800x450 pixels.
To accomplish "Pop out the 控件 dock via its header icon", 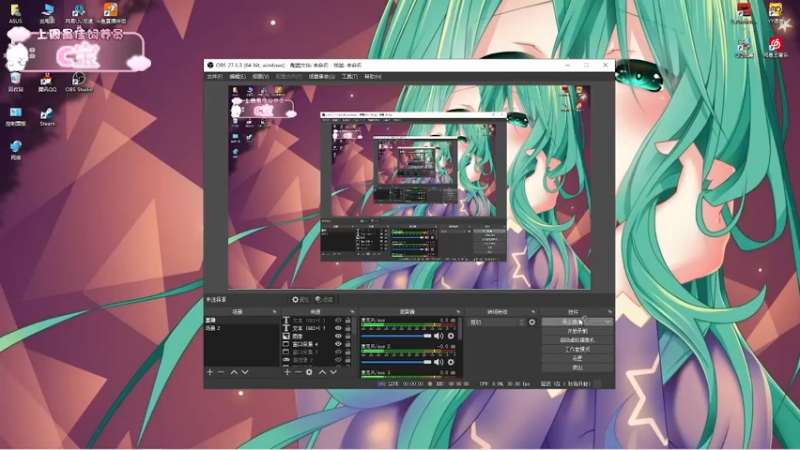I will [609, 312].
